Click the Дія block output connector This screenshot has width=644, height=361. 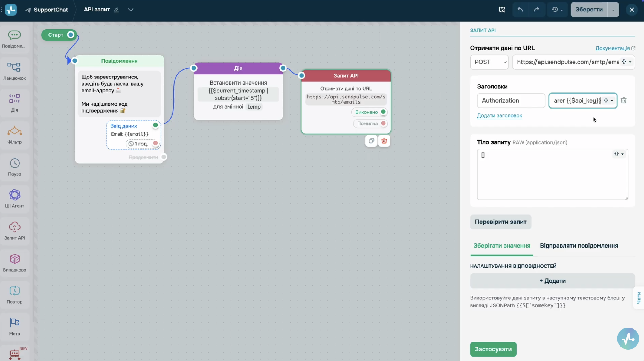(x=283, y=68)
